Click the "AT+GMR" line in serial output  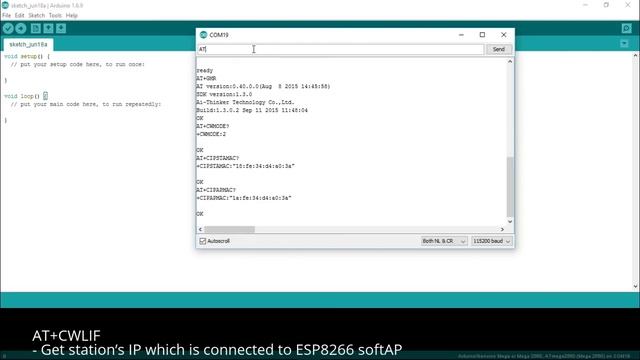click(x=206, y=78)
